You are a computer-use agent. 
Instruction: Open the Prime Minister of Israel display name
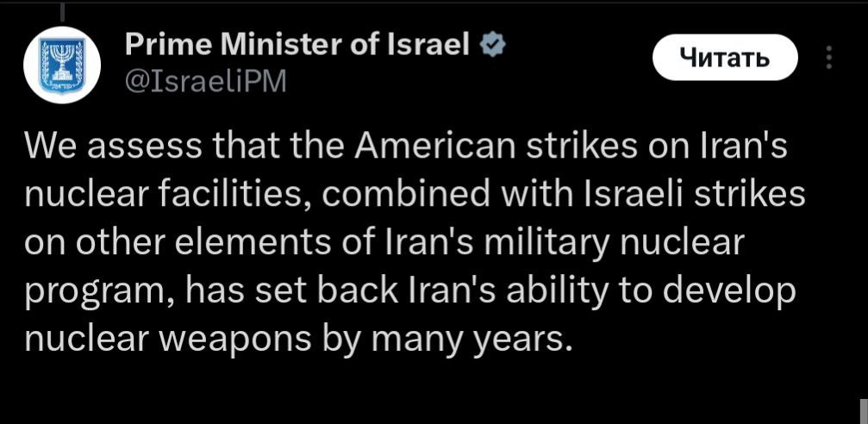pos(298,44)
